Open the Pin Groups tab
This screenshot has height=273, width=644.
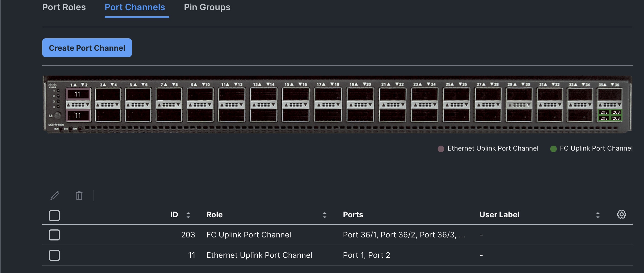pos(207,7)
